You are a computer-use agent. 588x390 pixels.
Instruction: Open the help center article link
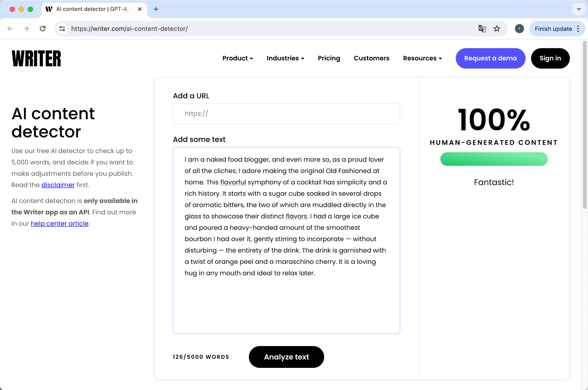click(59, 224)
